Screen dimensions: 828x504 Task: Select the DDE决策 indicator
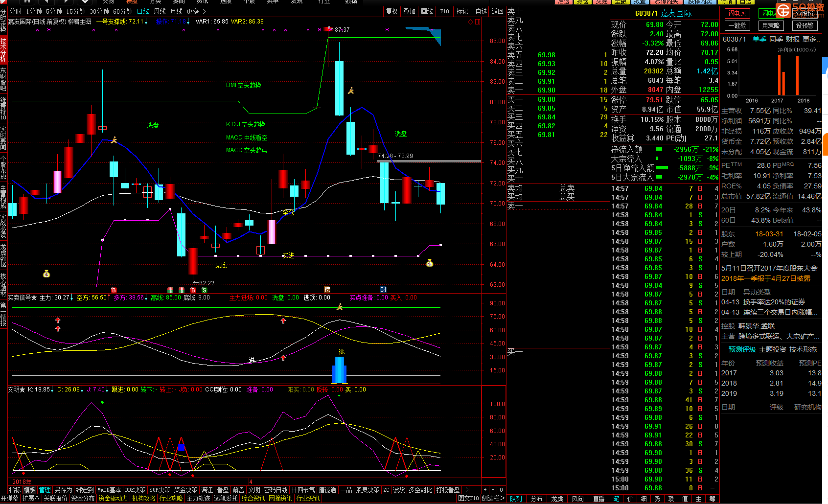pos(135,490)
